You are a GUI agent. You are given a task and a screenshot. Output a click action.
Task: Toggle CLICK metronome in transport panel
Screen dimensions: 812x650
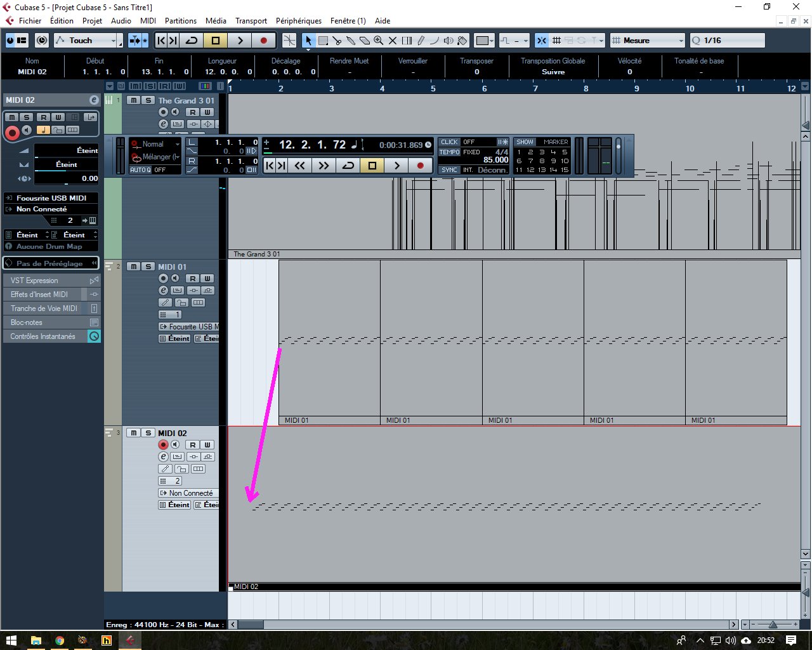point(449,142)
